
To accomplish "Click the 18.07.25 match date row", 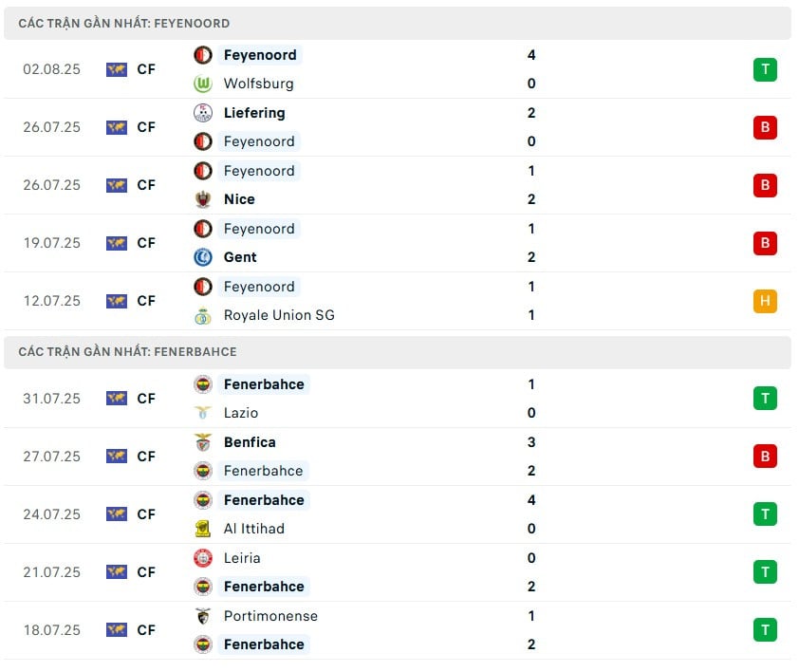I will (x=398, y=630).
